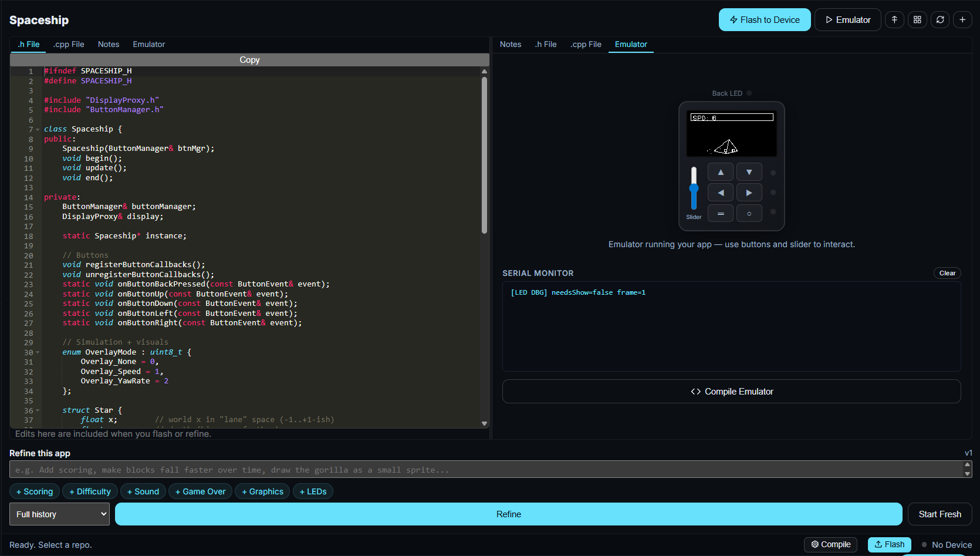Collapse the Spaceship class code fold at line 7
This screenshot has width=980, height=556.
click(37, 129)
